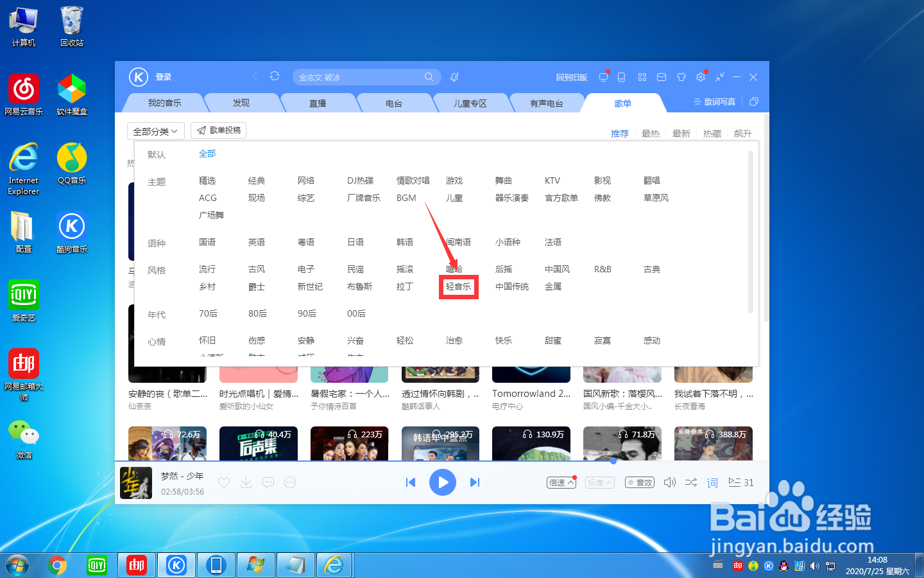
Task: Open the screen projection monitor icon
Action: (x=603, y=77)
